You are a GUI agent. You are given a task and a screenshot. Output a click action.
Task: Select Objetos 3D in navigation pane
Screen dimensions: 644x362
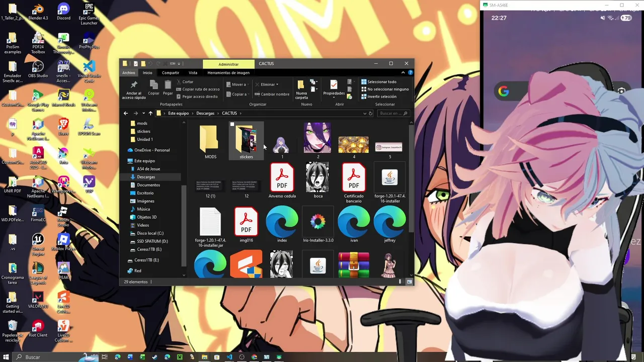(x=147, y=217)
